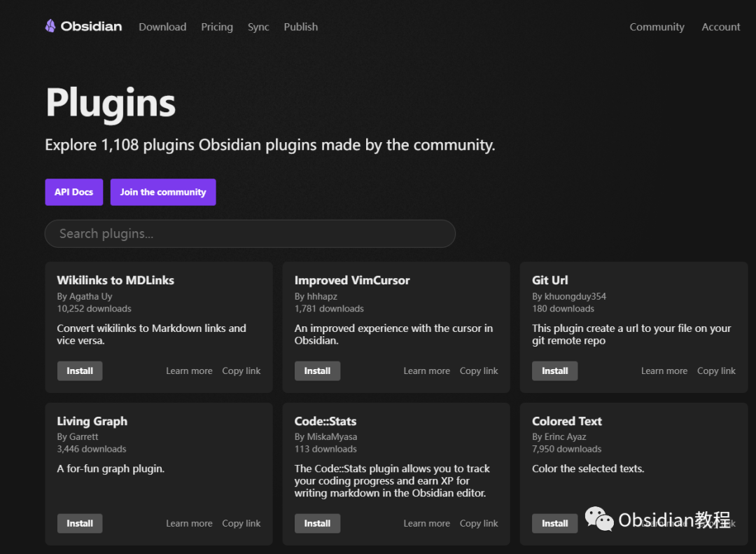Click the 'Color the selected texts.' description

tap(588, 469)
